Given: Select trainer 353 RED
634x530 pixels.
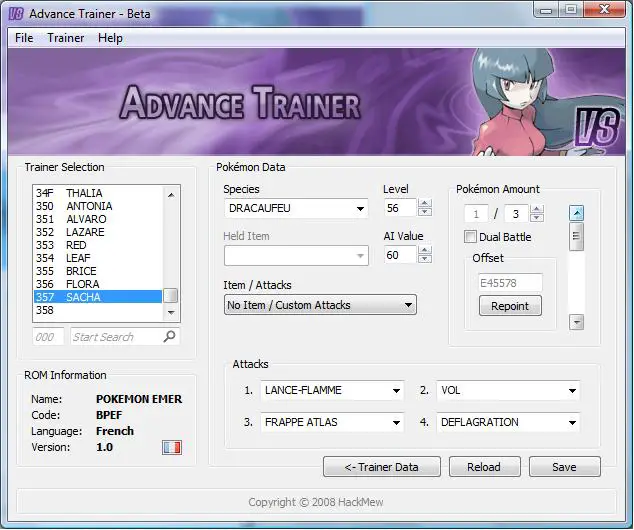Looking at the screenshot, I should (98, 245).
